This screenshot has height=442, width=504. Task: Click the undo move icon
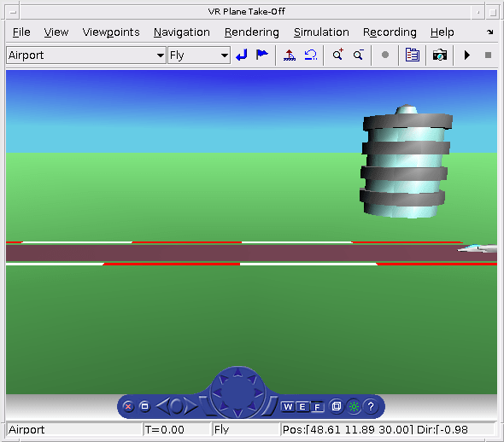[310, 55]
